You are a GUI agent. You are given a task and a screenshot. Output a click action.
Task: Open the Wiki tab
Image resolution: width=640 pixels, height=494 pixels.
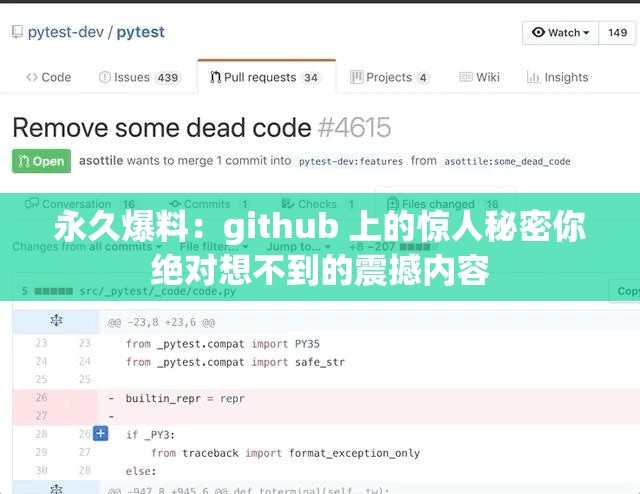click(480, 77)
